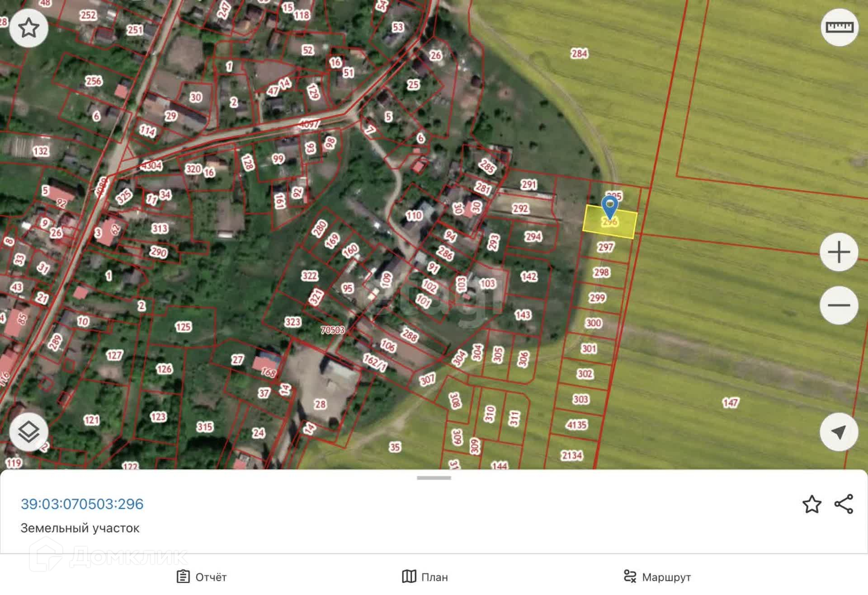The height and width of the screenshot is (595, 868).
Task: Click the blue location pin marker
Action: pos(609,206)
